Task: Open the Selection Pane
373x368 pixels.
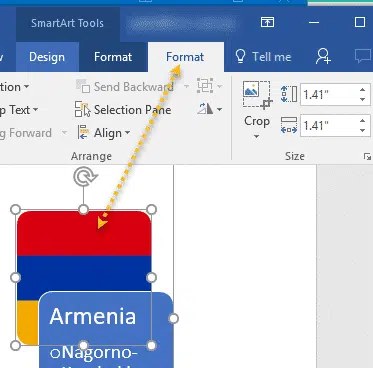Action: [123, 110]
